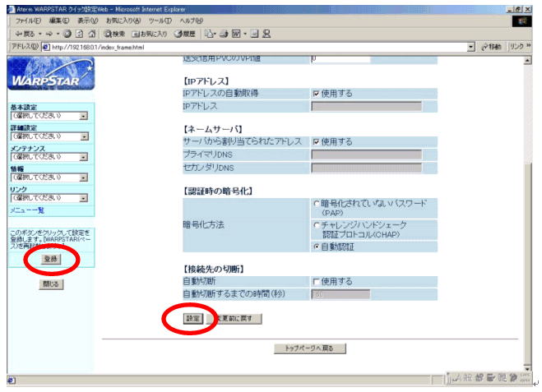The image size is (542, 392).
Task: Click the Print icon in toolbar
Action: pyautogui.click(x=225, y=34)
